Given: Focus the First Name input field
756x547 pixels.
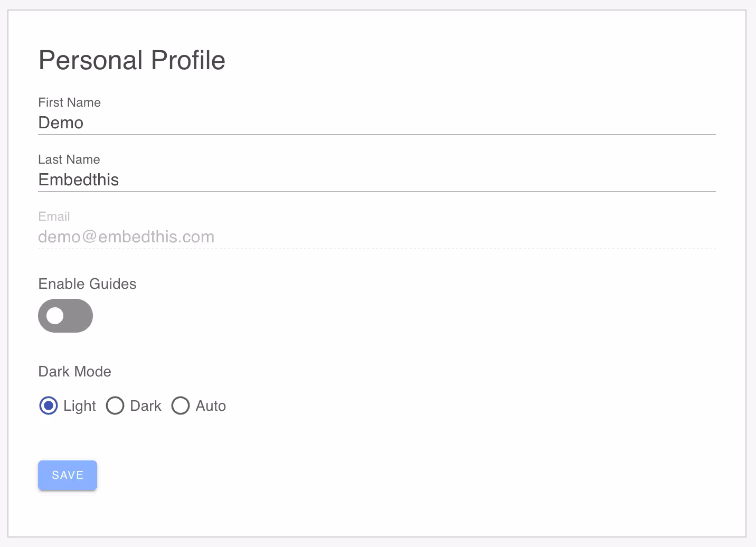Looking at the screenshot, I should tap(376, 123).
